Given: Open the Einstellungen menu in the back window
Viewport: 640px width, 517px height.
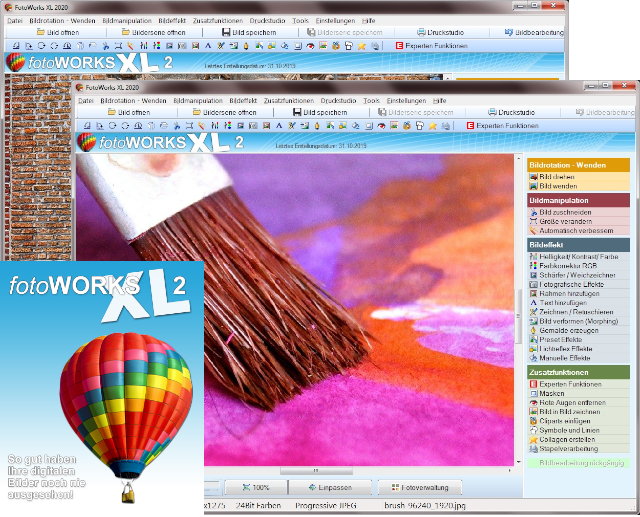Looking at the screenshot, I should [x=335, y=21].
